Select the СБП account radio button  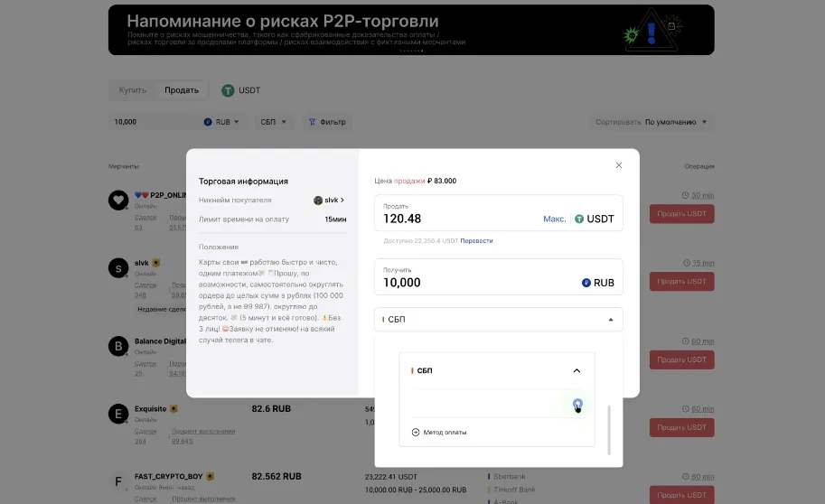pyautogui.click(x=577, y=404)
